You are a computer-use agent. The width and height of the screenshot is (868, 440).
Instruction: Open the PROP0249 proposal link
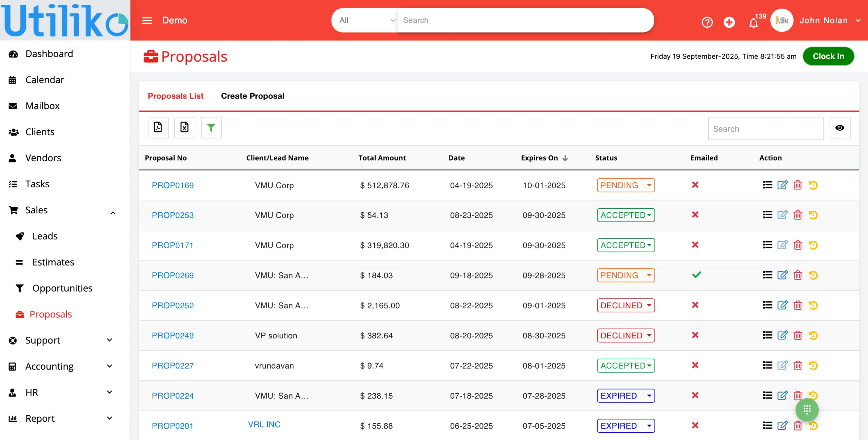coord(173,335)
